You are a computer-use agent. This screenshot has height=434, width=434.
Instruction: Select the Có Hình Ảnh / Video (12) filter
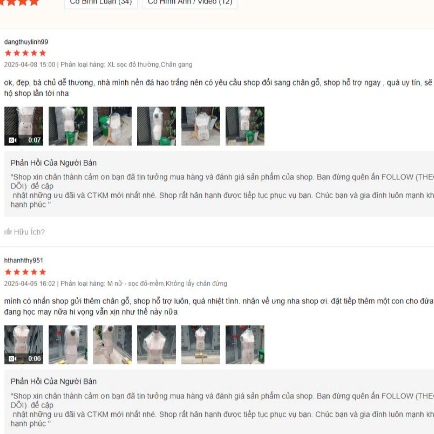pos(190,3)
